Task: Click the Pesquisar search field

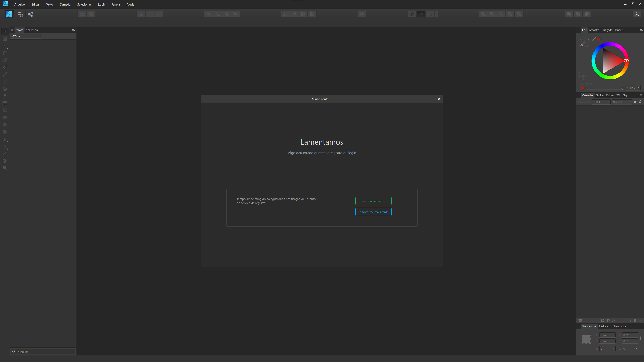Action: 42,351
